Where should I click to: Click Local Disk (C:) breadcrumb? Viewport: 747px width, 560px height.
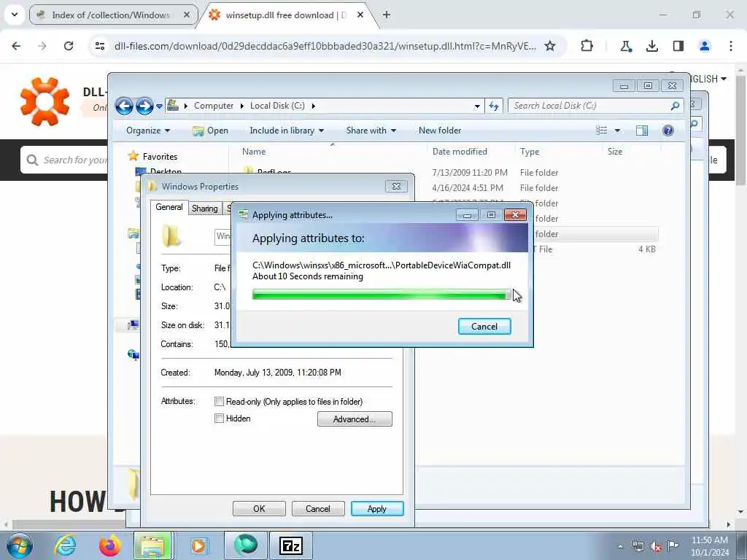pos(277,106)
